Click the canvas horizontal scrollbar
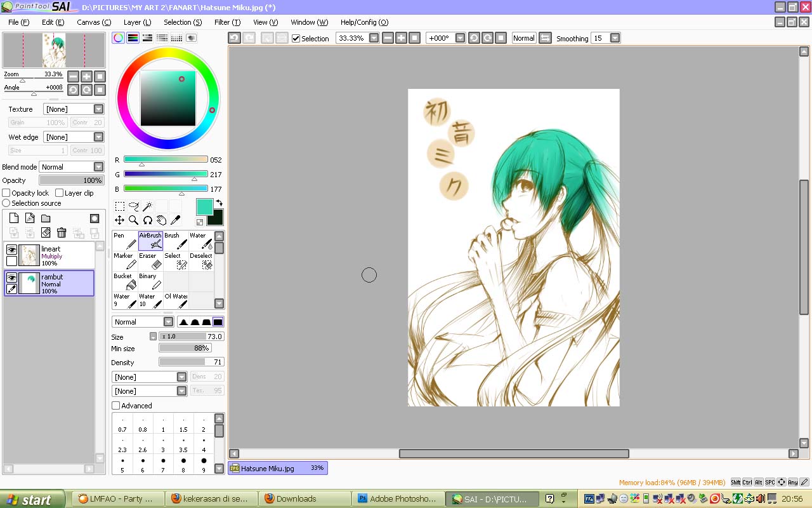The image size is (812, 508). (x=514, y=453)
